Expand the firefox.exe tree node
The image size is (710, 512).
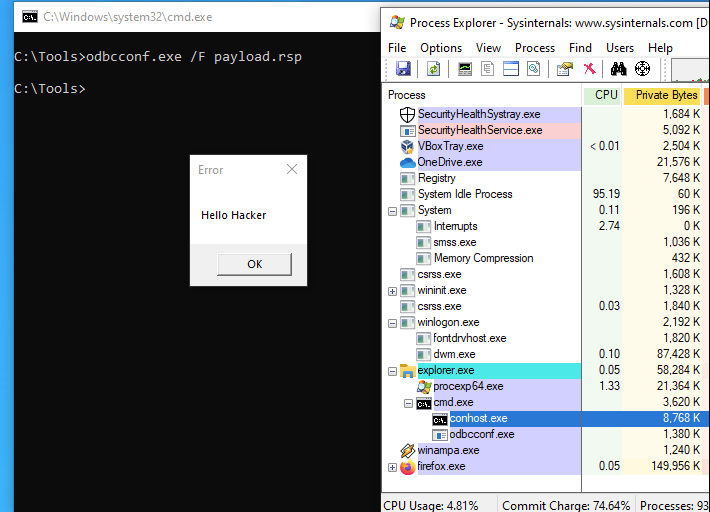tap(392, 468)
